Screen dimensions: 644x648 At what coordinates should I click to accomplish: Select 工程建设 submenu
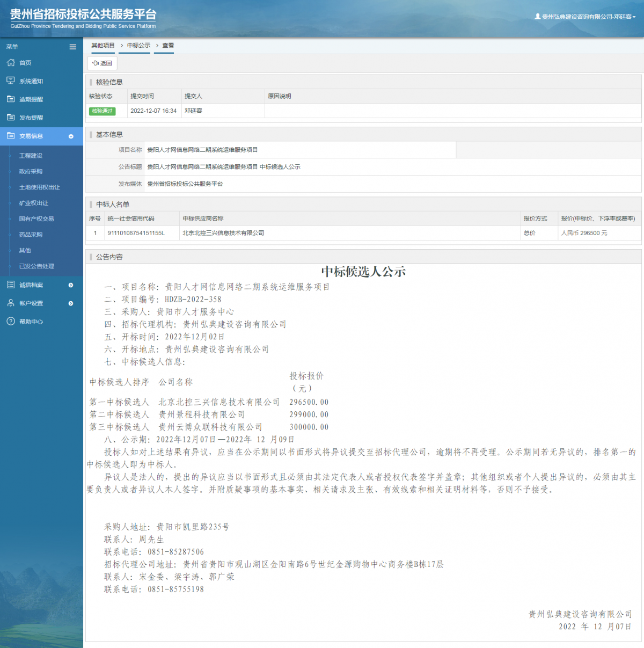[x=31, y=156]
